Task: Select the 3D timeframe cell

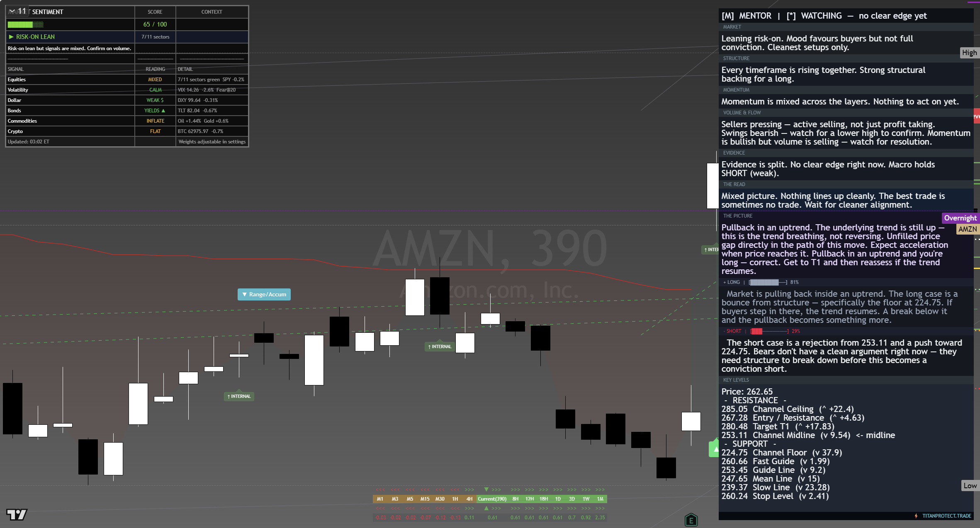Action: pyautogui.click(x=572, y=499)
